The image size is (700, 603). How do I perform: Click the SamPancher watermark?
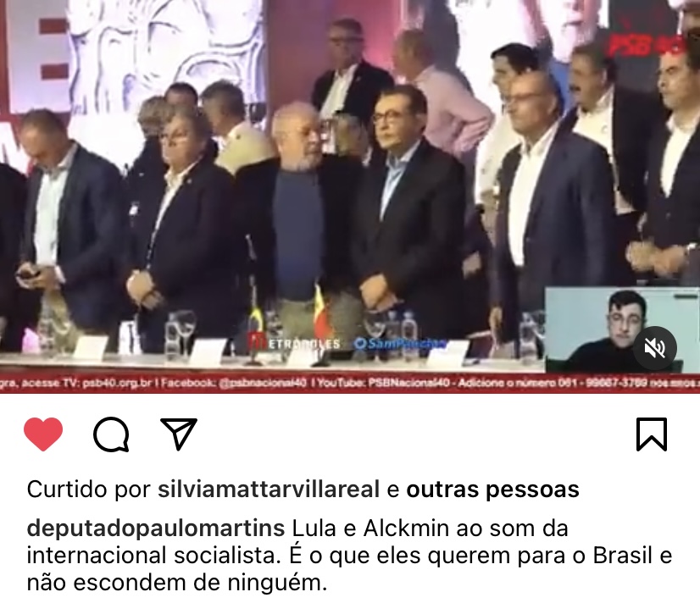(399, 344)
